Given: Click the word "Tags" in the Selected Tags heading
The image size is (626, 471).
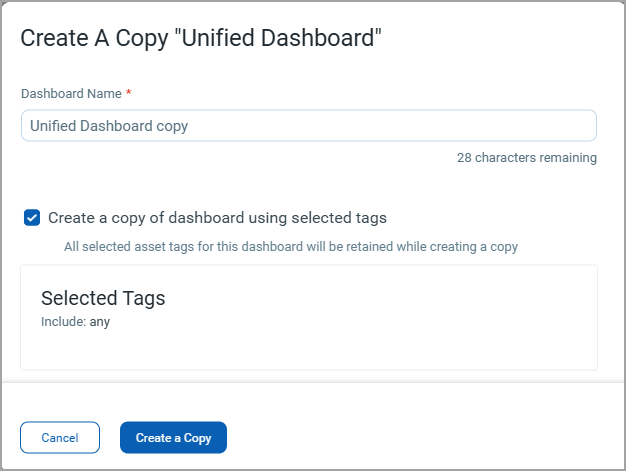Looking at the screenshot, I should 144,299.
